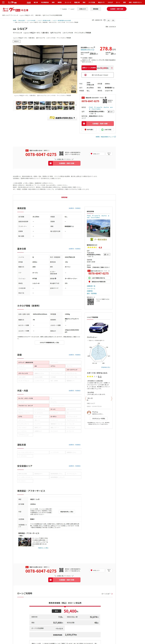Click main silver Silvia convertible photo
The height and width of the screenshot is (644, 145).
pos(45,69)
